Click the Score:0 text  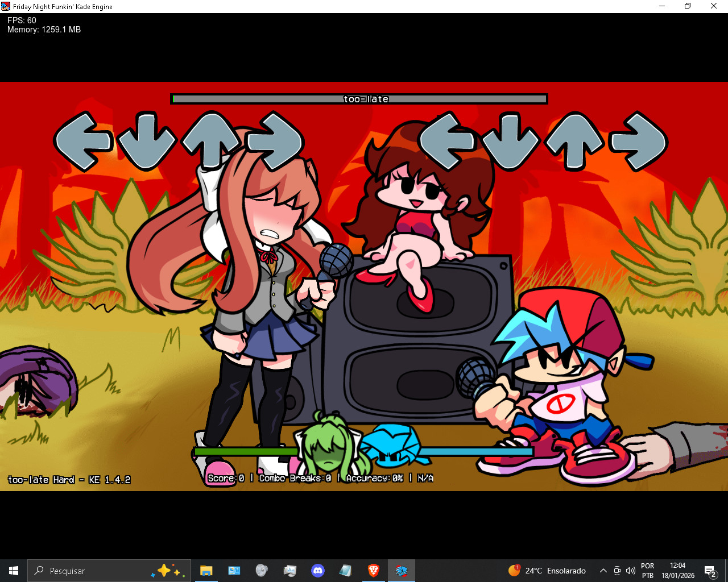[x=226, y=479]
